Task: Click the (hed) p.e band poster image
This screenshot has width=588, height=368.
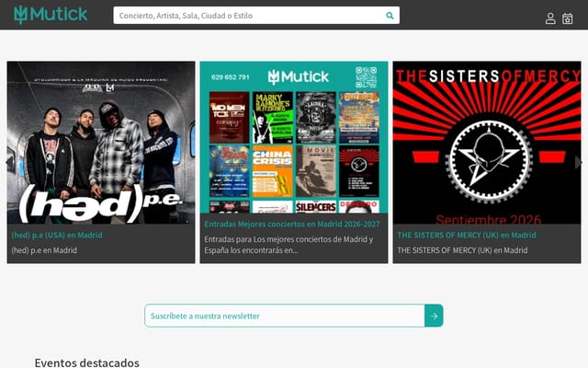Action: 101,143
